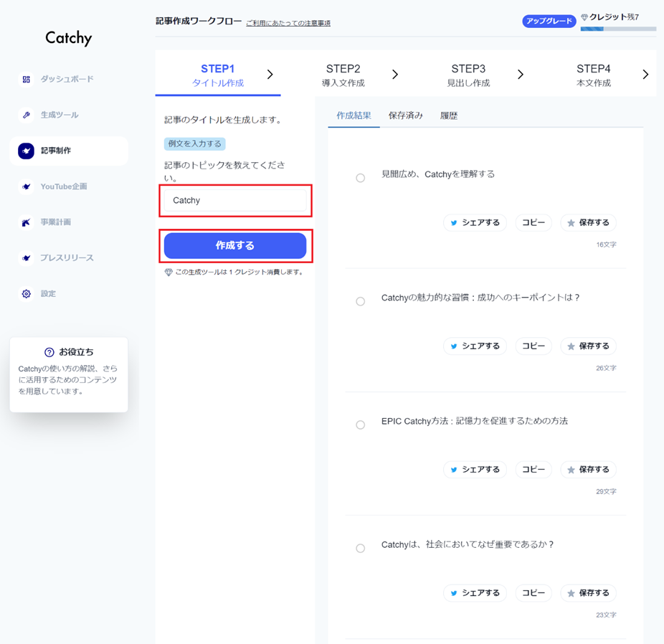This screenshot has width=664, height=644.
Task: Open the ダッシュボード sidebar icon
Action: click(x=27, y=79)
